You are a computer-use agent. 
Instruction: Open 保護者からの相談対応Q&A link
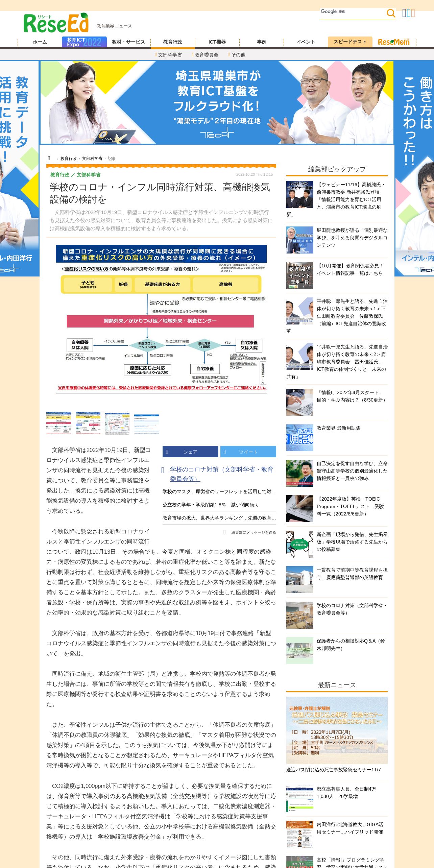coord(351,645)
